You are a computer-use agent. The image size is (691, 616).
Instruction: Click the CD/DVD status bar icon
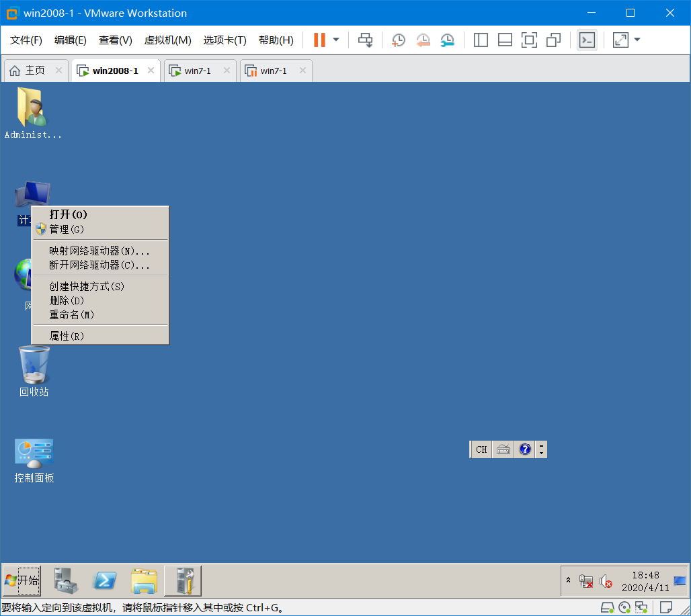624,608
